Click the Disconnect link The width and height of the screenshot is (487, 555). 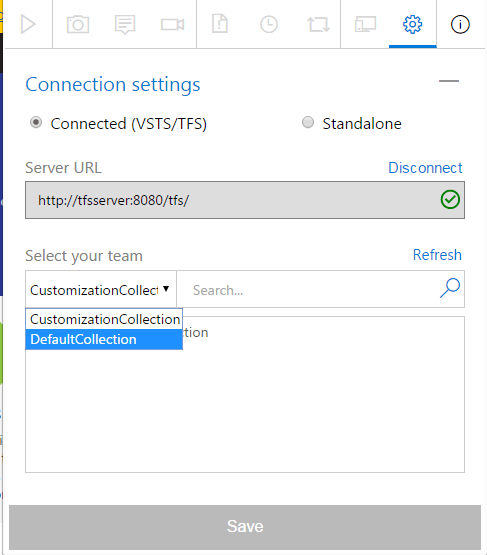tap(425, 167)
